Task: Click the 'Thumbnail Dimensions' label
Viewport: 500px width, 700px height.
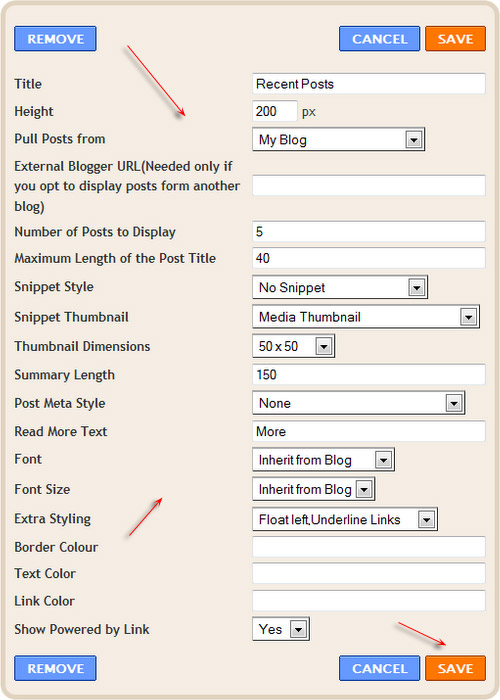Action: click(x=82, y=346)
